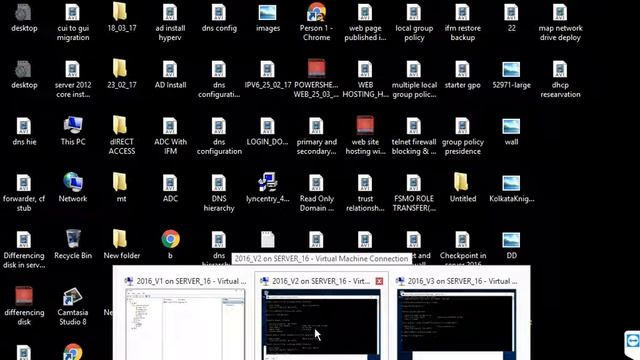This screenshot has height=360, width=640.
Task: Select the 'ad install hyperv' video file
Action: (x=170, y=13)
